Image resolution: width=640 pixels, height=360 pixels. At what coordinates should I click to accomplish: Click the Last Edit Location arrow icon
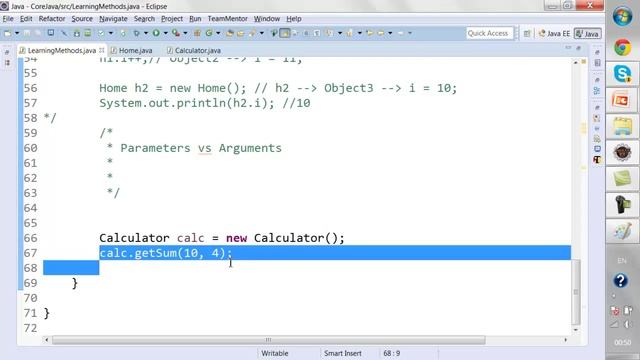(369, 33)
